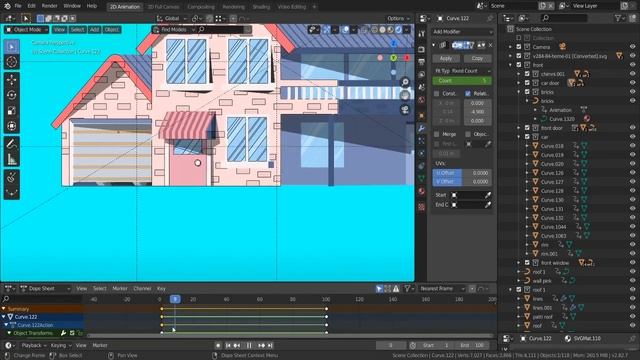640x360 pixels.
Task: Toggle only-selected arrow icon in Dope Sheet header
Action: click(x=379, y=289)
